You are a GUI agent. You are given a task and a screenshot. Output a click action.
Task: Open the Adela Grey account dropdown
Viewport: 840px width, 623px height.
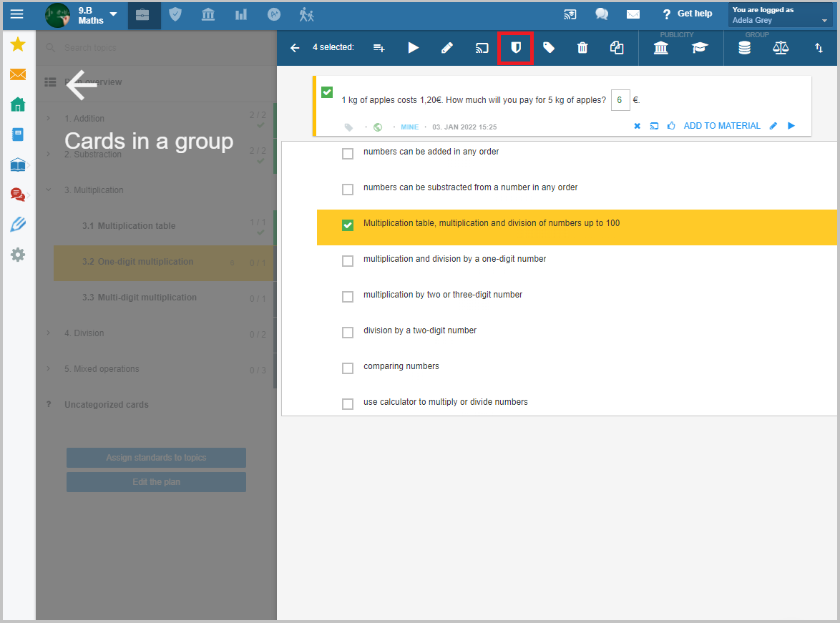780,15
